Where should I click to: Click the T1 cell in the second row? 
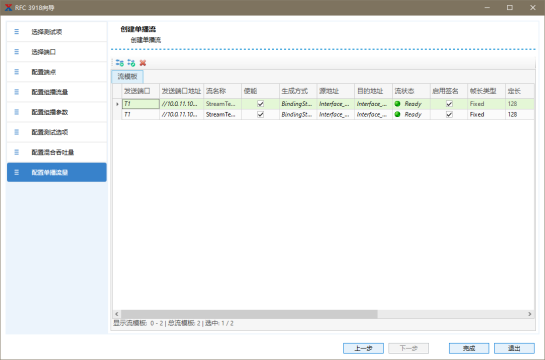[140, 115]
